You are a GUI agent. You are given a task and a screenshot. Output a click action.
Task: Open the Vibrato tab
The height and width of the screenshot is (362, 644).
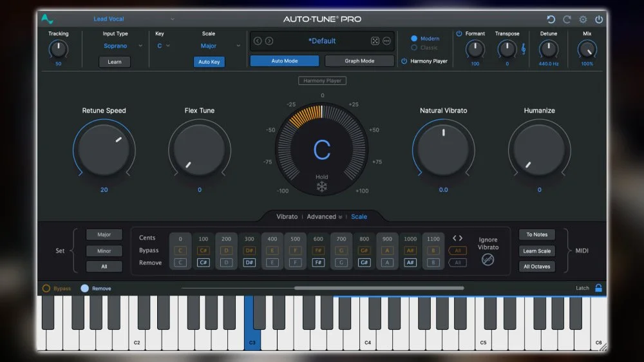coord(287,216)
